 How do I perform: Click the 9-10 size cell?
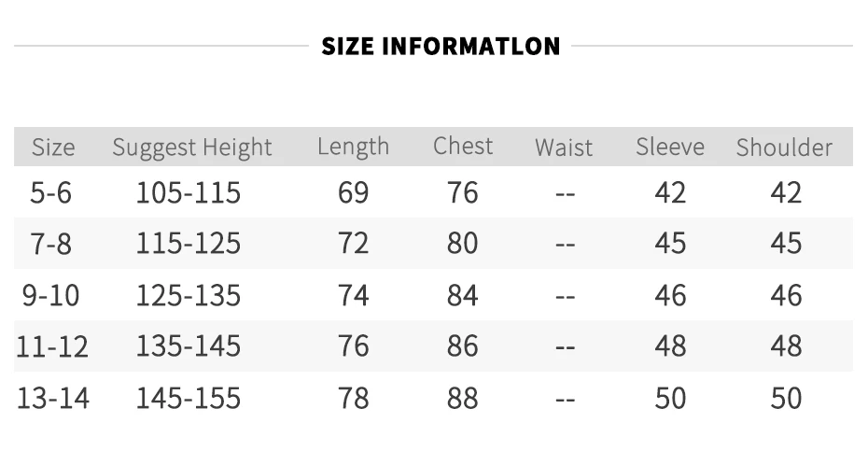coord(51,295)
